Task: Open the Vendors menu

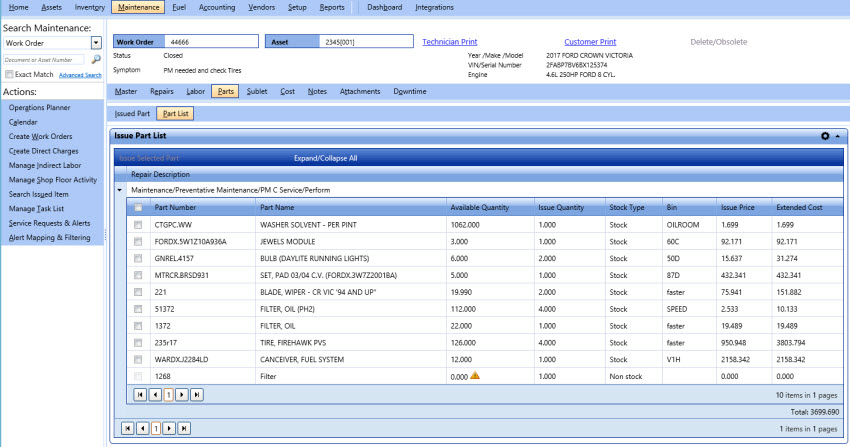Action: (x=261, y=7)
